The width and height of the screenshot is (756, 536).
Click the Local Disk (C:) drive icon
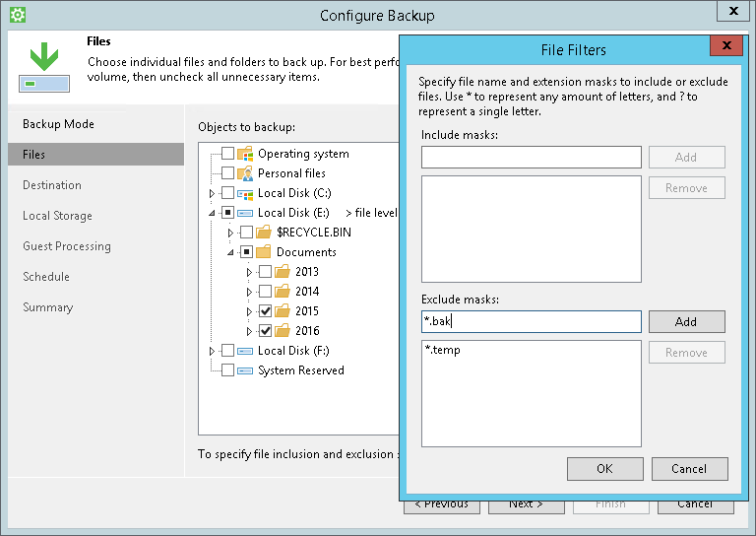(x=246, y=193)
